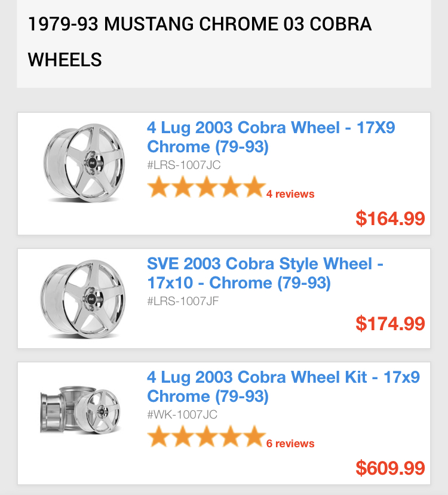Click the $164.99 price
Screen dimensions: 448x495
(390, 219)
